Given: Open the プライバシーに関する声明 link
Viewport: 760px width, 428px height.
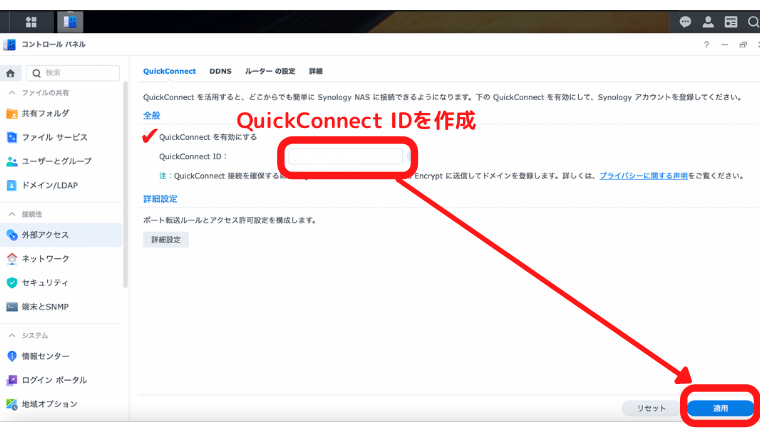Looking at the screenshot, I should [643, 176].
